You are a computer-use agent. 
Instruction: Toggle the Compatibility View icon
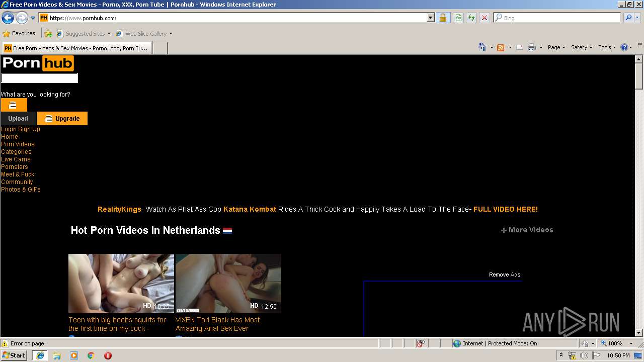[458, 18]
